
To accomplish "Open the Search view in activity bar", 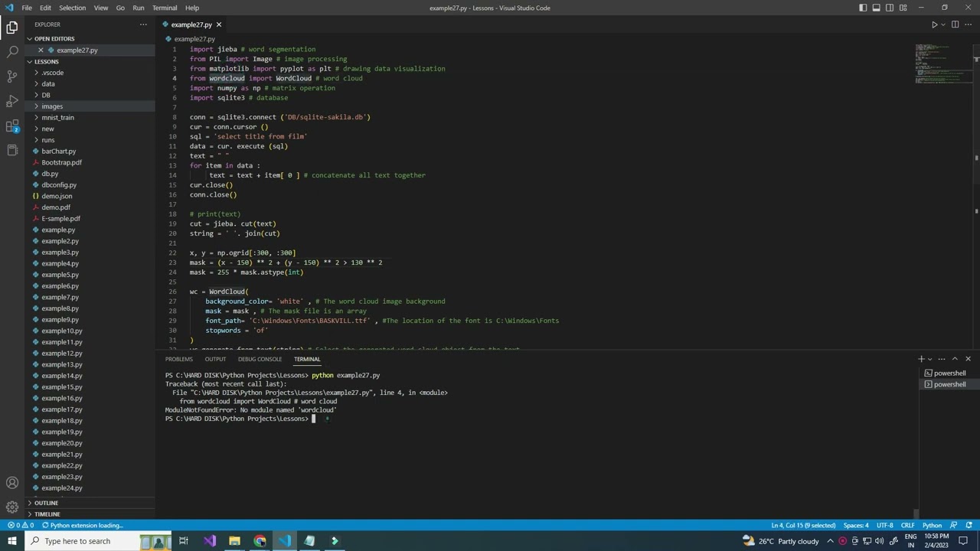I will (12, 52).
